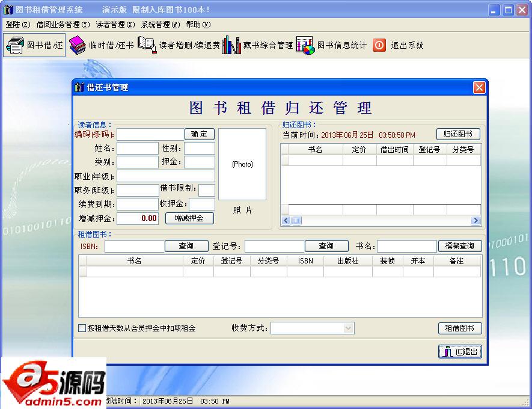Click the 归还图书 button

coord(459,134)
